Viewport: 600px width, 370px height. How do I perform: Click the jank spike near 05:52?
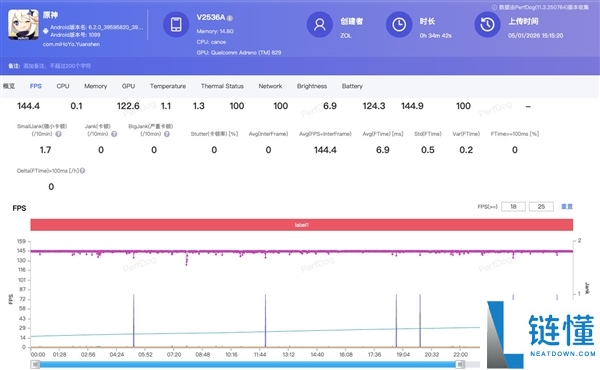tap(134, 321)
